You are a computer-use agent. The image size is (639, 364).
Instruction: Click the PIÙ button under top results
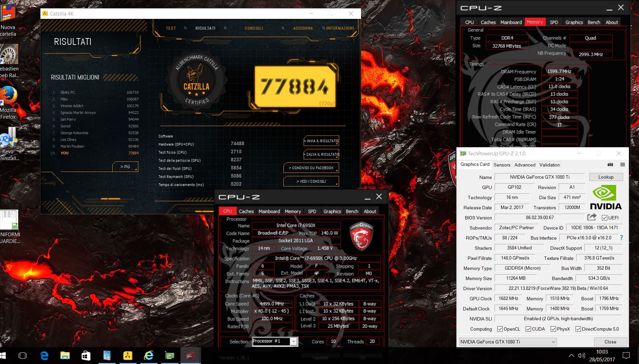point(125,166)
